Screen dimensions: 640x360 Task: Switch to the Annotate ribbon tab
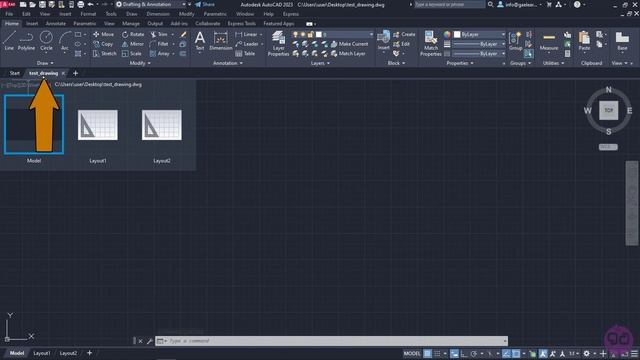56,24
